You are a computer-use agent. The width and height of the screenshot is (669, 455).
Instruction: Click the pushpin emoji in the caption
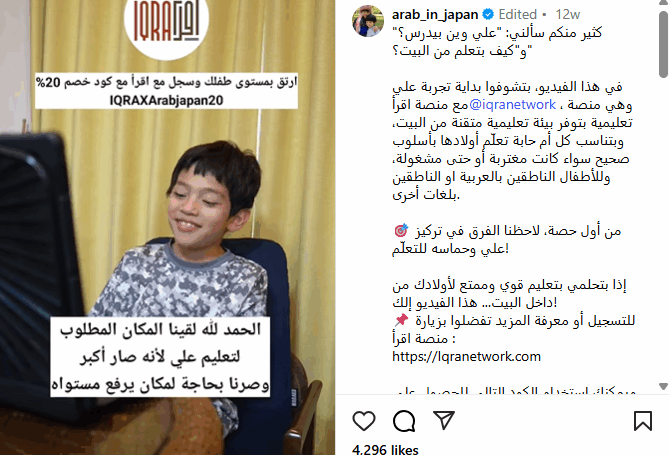(401, 320)
